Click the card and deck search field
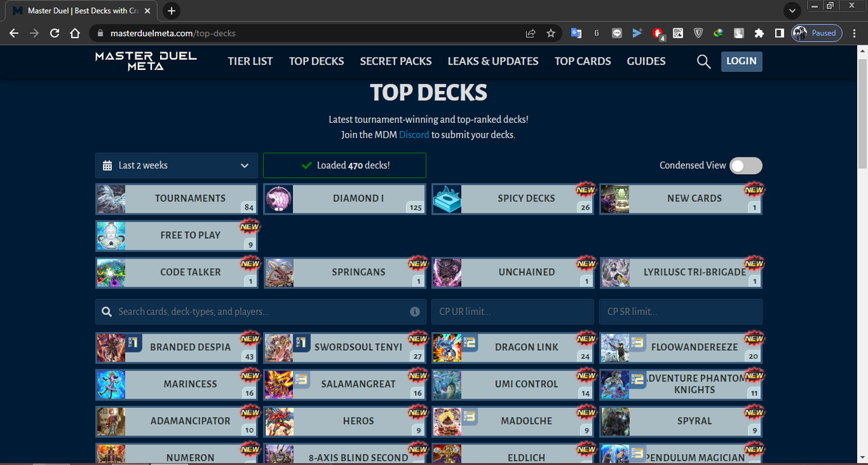This screenshot has width=868, height=465. coord(261,312)
